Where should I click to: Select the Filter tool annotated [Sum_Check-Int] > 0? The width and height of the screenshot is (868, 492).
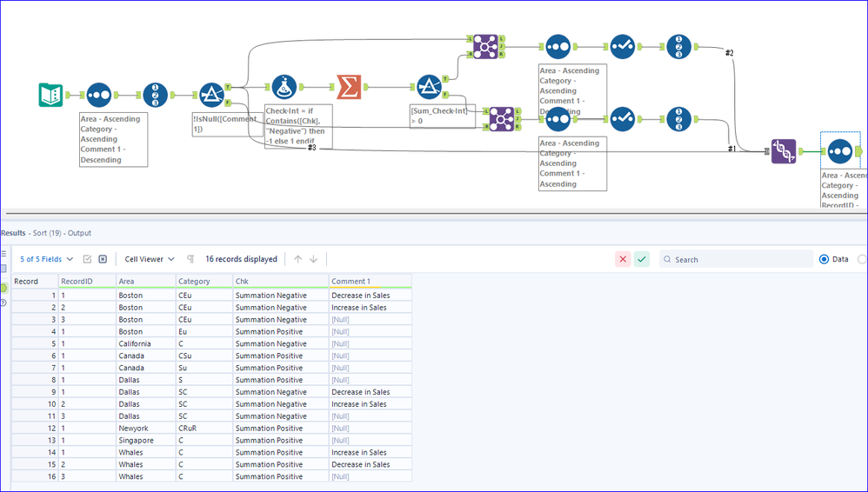[429, 88]
